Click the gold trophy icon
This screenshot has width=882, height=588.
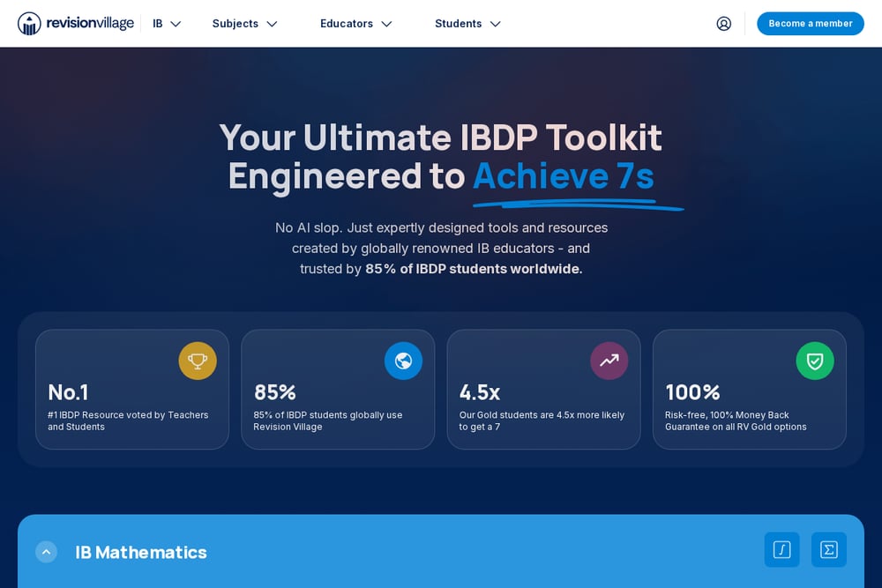(x=198, y=361)
